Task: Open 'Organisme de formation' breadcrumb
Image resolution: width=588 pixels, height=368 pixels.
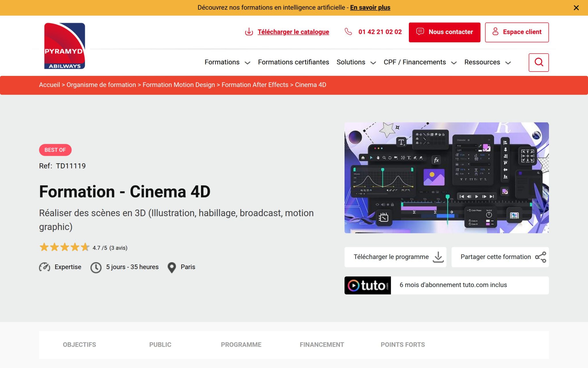Action: (101, 85)
